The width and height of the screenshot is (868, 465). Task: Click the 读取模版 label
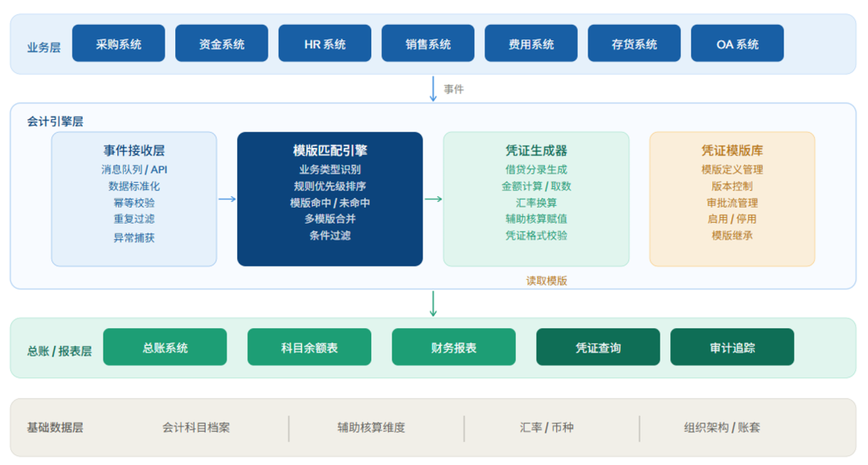point(547,281)
